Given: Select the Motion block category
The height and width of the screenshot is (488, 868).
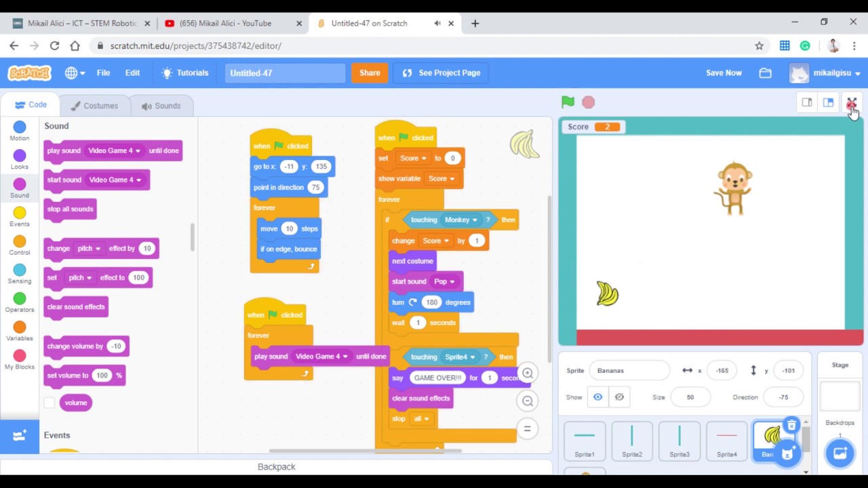Looking at the screenshot, I should 20,131.
